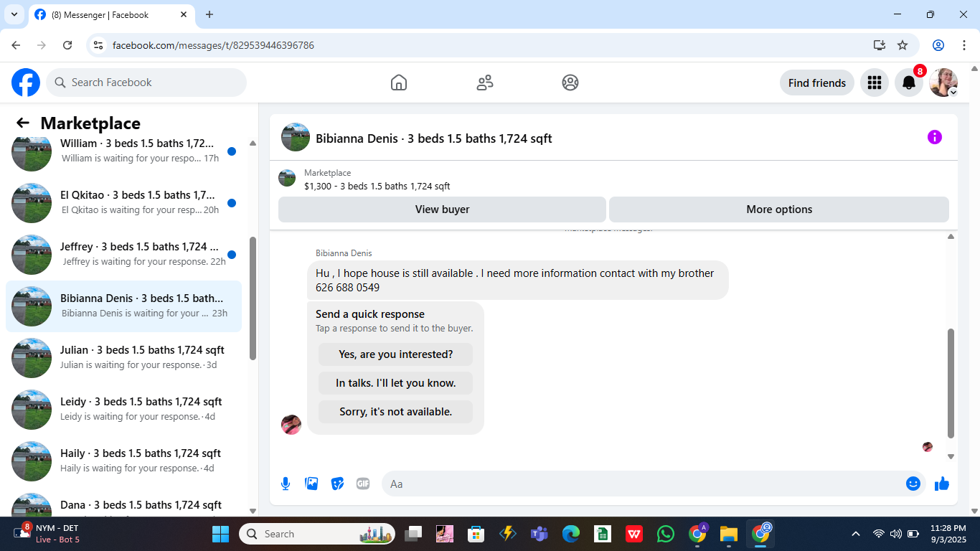The height and width of the screenshot is (551, 980).
Task: Open Leidy's conversation
Action: pyautogui.click(x=123, y=410)
